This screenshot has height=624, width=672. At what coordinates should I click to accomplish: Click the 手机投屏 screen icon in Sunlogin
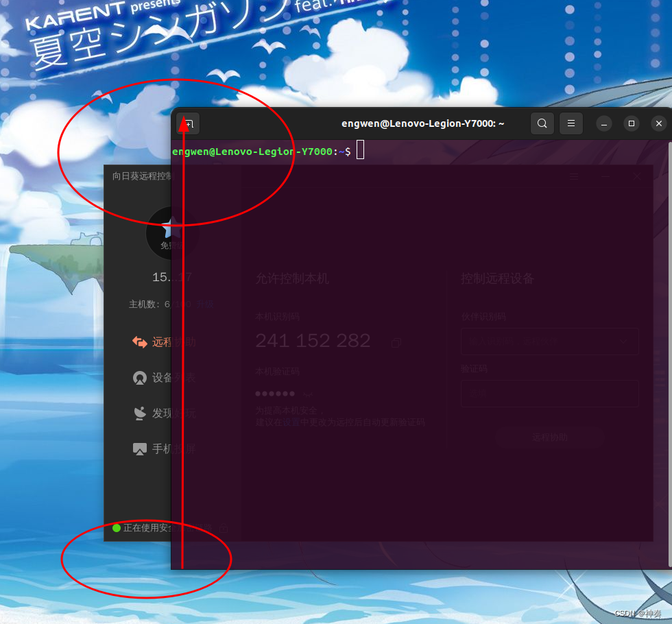(140, 448)
